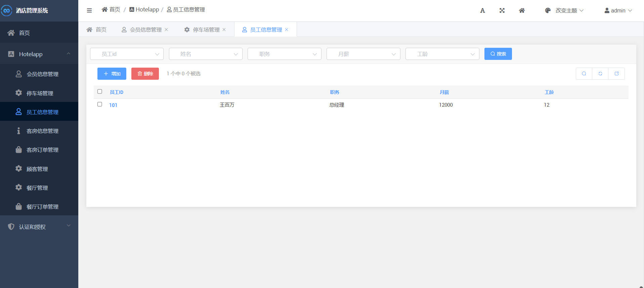This screenshot has width=644, height=288.
Task: Click the 首页 breadcrumb link
Action: (x=111, y=9)
